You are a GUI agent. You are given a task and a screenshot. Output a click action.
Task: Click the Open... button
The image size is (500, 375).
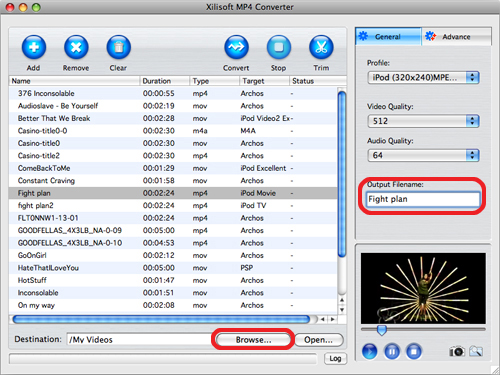[x=319, y=340]
